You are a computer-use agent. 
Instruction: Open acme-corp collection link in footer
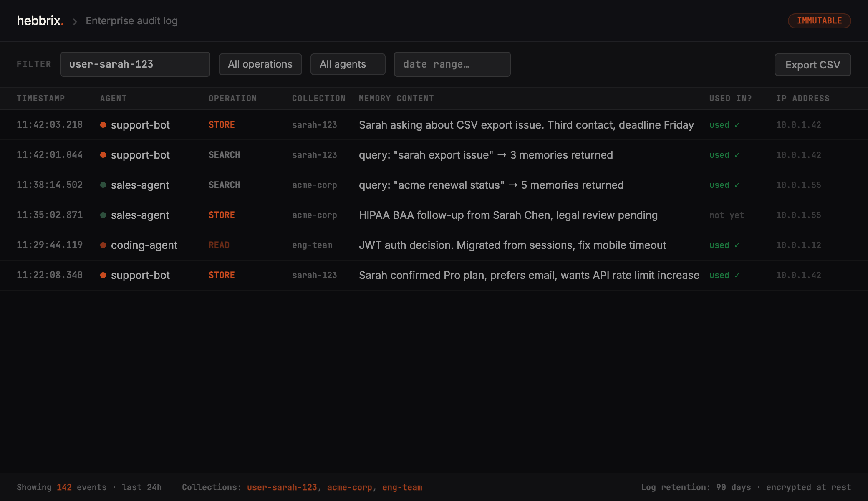(349, 487)
